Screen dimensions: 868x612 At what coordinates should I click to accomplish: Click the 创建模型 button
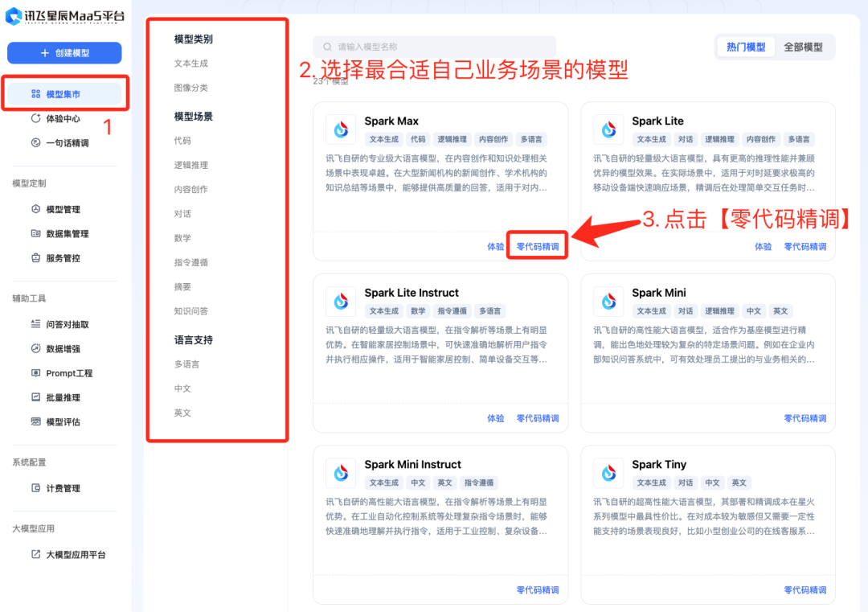[x=64, y=53]
